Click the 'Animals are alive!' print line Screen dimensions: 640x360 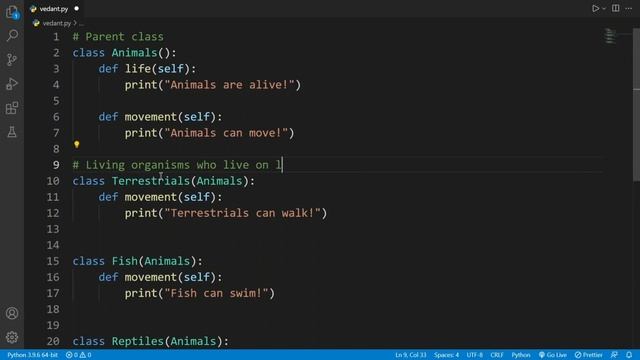213,85
